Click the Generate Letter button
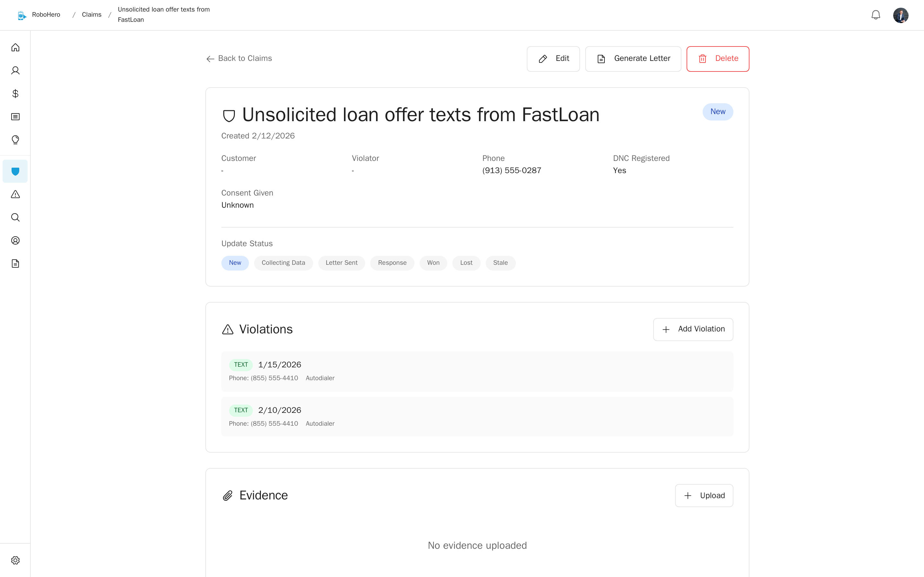Image resolution: width=924 pixels, height=577 pixels. pyautogui.click(x=633, y=59)
